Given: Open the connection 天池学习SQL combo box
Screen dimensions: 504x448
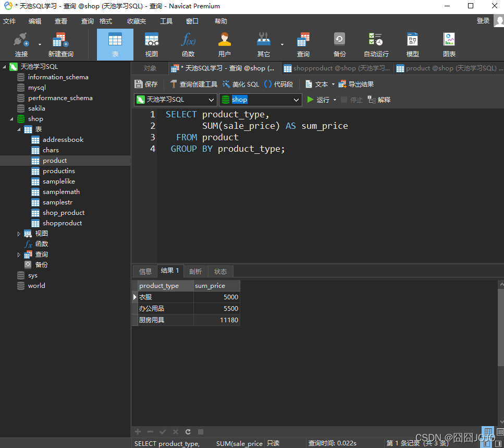Looking at the screenshot, I should pyautogui.click(x=176, y=100).
